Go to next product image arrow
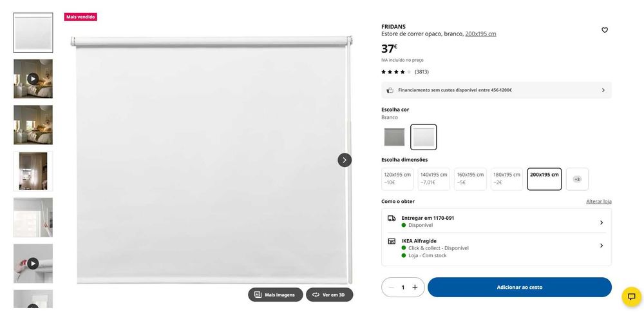 (345, 160)
